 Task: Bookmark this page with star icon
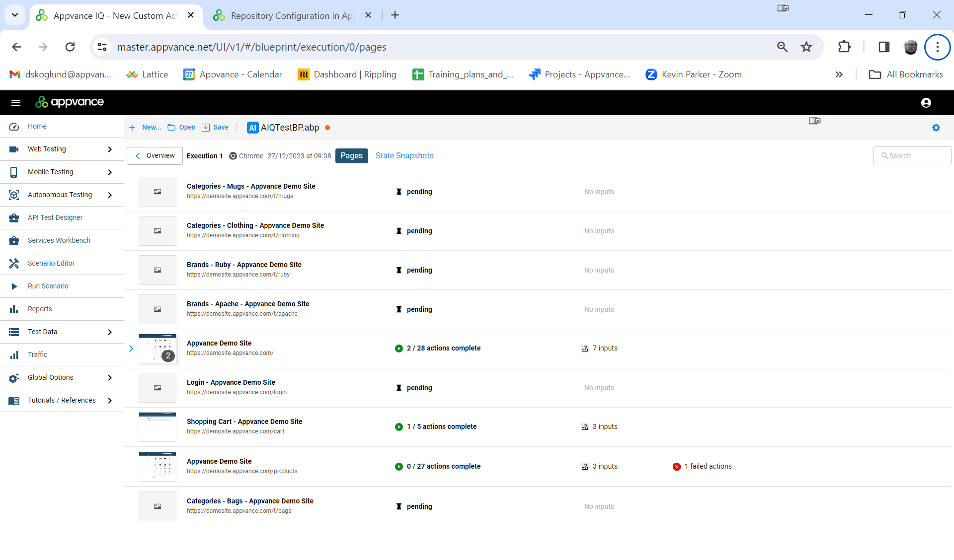click(x=806, y=47)
